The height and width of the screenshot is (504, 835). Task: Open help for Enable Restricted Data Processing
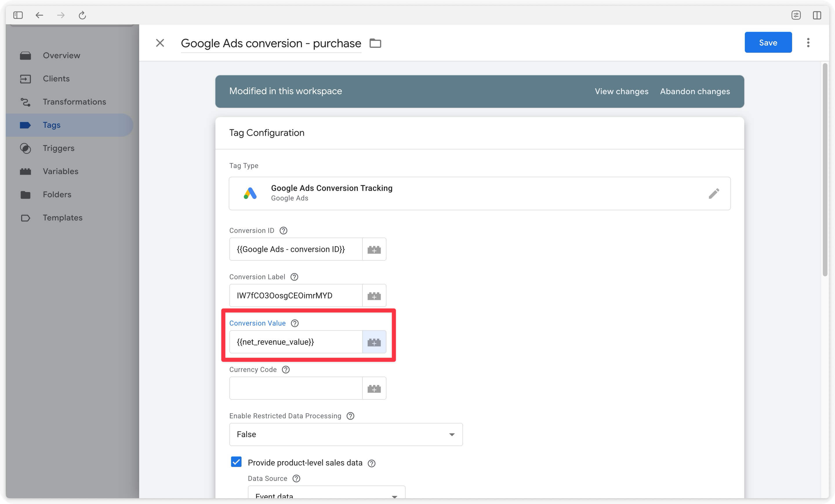tap(351, 416)
